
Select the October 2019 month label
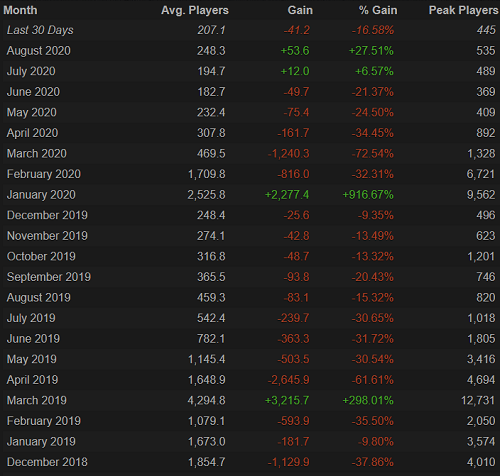(41, 256)
